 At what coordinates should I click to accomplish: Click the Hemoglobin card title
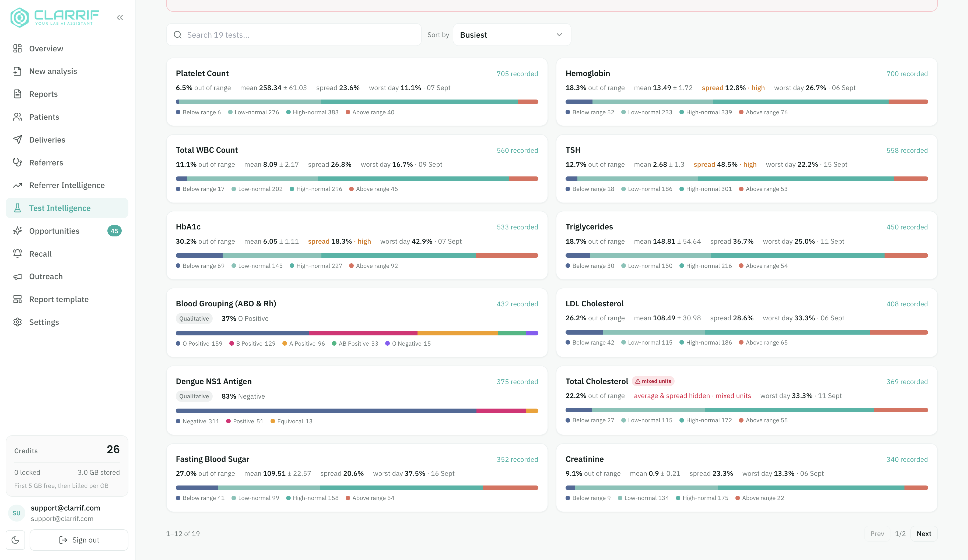(587, 73)
